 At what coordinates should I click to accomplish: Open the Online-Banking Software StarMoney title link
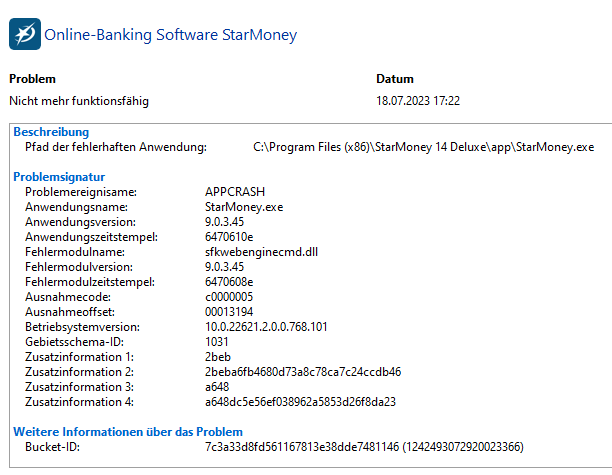click(x=171, y=35)
